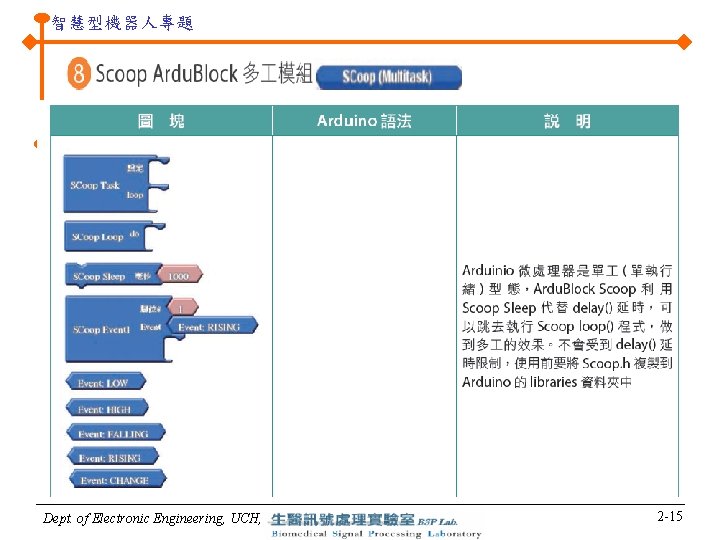Select the SCoop Event1 block
The width and height of the screenshot is (720, 540).
click(118, 329)
